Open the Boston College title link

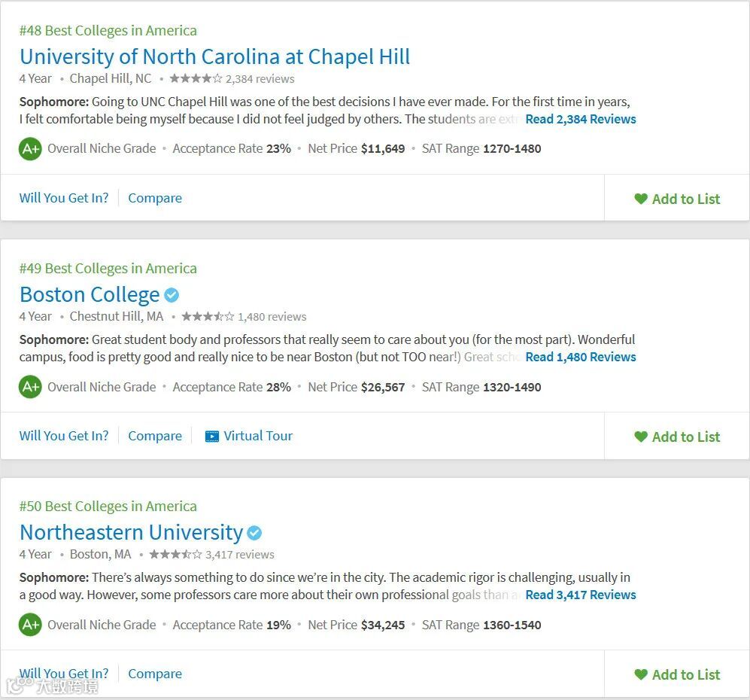point(90,294)
